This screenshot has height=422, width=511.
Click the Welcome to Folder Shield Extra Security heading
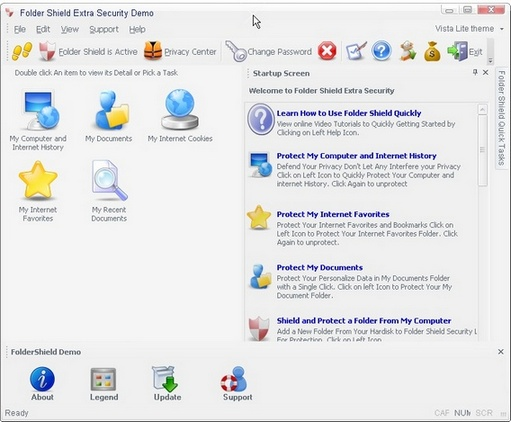point(321,91)
